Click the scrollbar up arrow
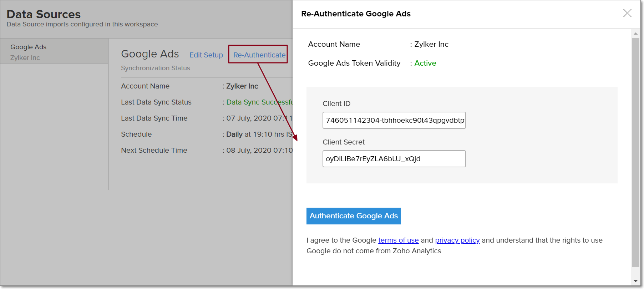The width and height of the screenshot is (644, 289). pyautogui.click(x=635, y=34)
